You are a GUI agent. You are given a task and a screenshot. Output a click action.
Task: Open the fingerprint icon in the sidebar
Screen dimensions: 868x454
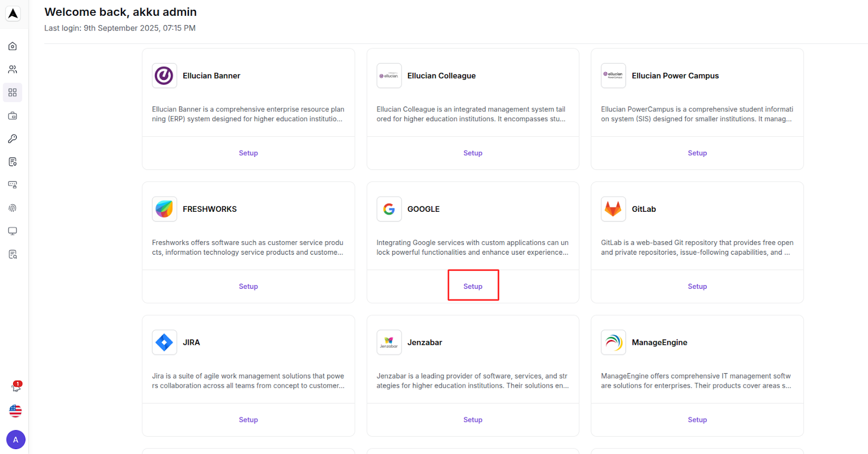point(12,208)
